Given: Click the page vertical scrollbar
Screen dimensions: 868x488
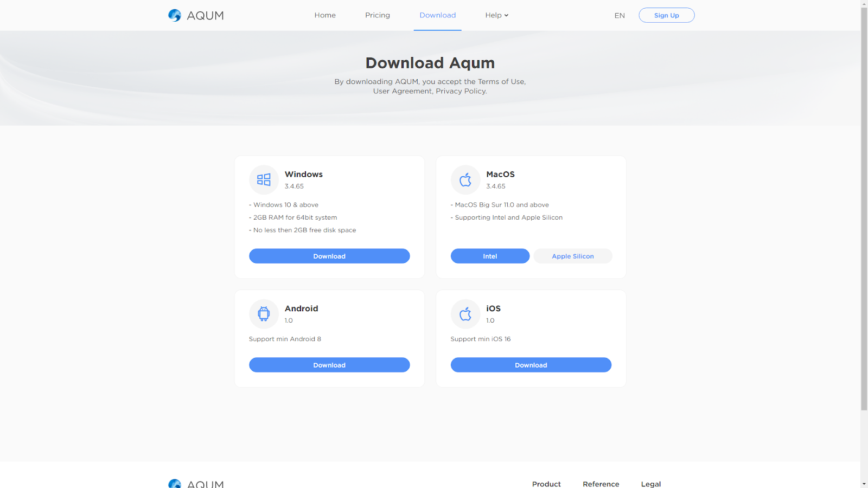Looking at the screenshot, I should point(864,209).
